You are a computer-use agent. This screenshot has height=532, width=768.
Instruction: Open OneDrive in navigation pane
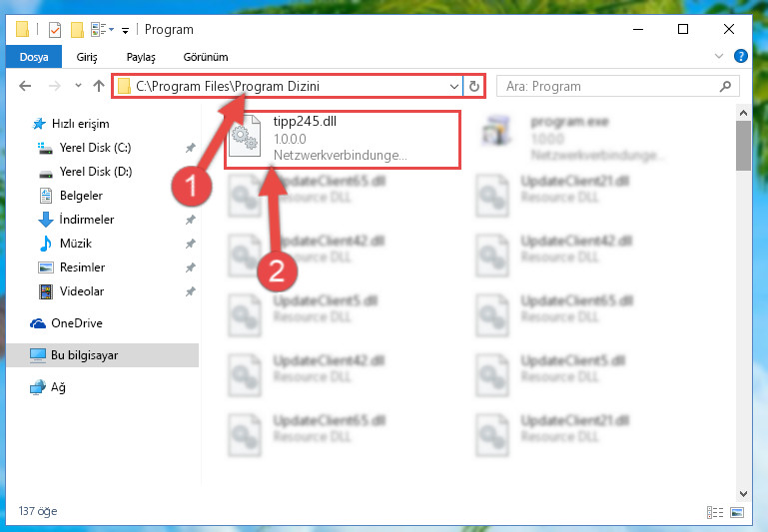tap(77, 323)
